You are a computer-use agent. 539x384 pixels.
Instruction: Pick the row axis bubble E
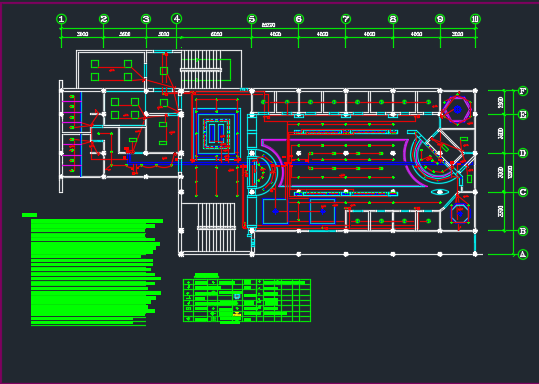[x=523, y=114]
